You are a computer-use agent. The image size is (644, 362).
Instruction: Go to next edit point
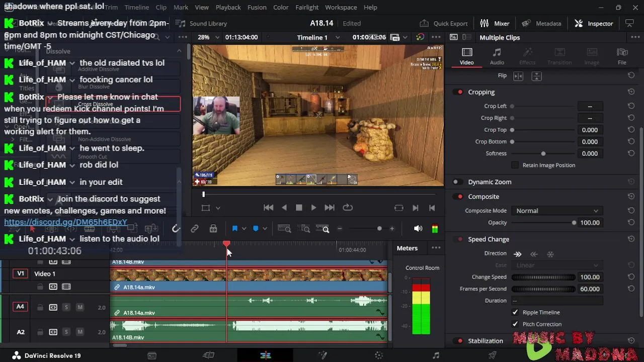pyautogui.click(x=416, y=208)
